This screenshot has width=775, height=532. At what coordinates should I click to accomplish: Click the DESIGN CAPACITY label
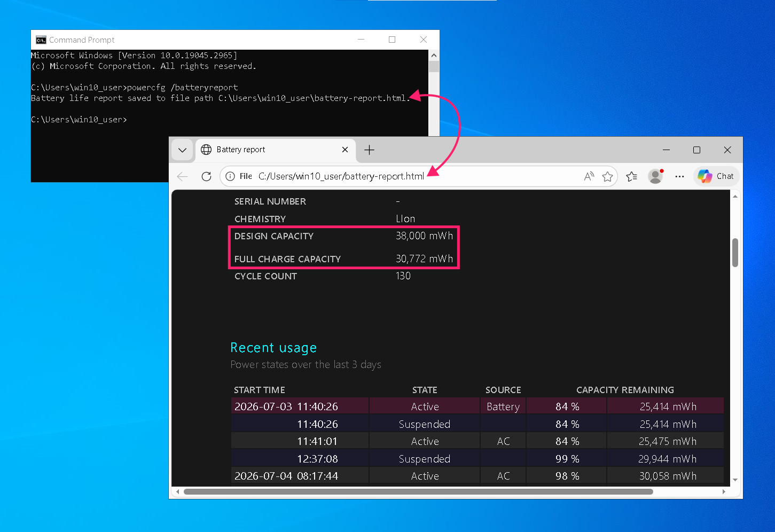(x=274, y=236)
